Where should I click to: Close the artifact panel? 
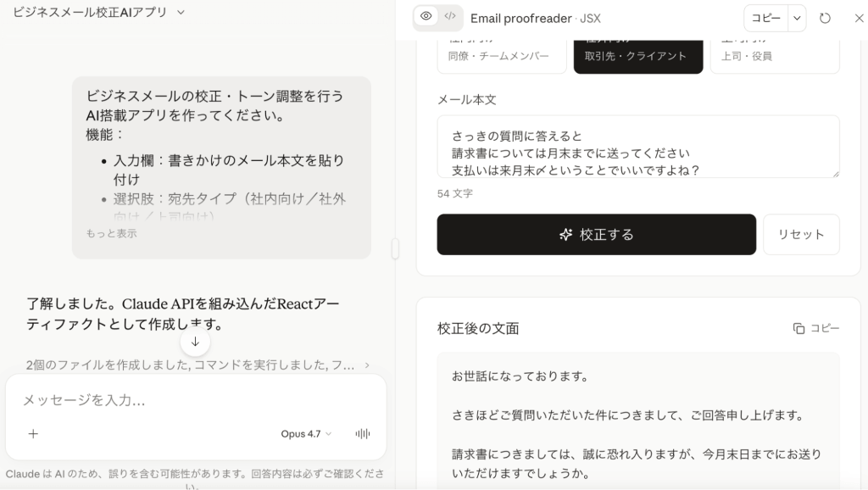pos(859,19)
